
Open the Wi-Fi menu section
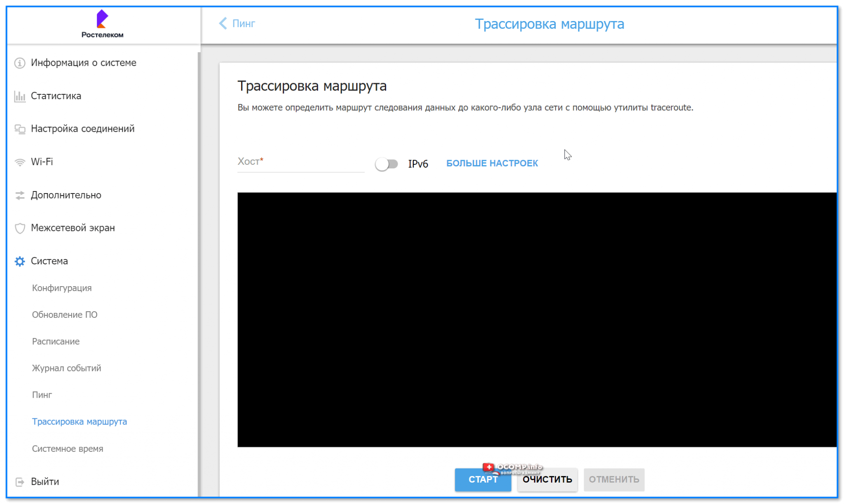pyautogui.click(x=42, y=162)
